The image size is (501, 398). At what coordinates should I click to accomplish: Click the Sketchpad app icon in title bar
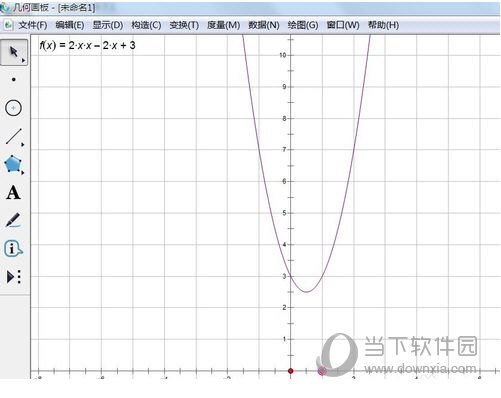click(x=5, y=8)
